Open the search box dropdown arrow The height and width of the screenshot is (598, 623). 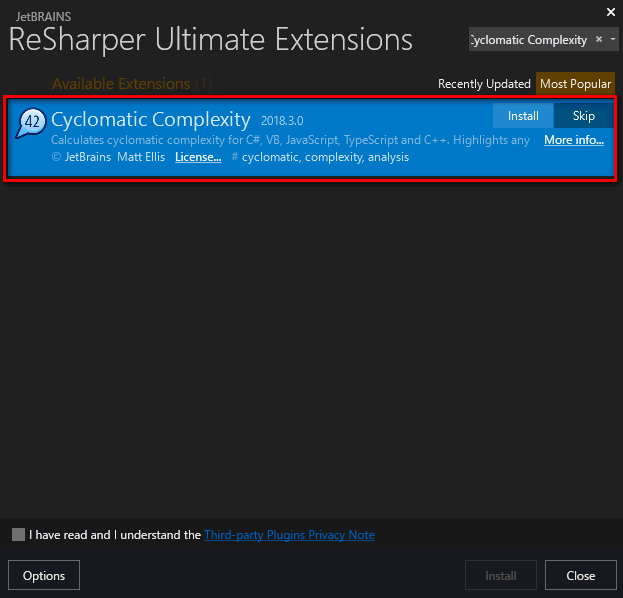613,39
